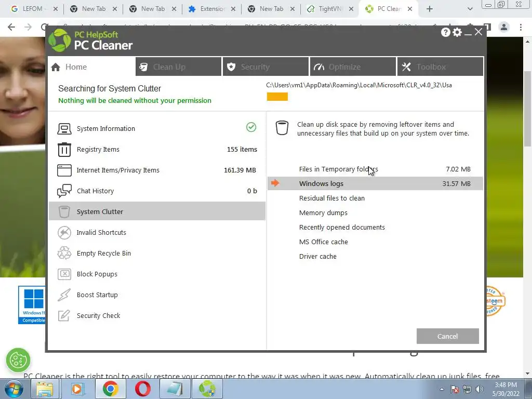Open a new Chrome tab
The height and width of the screenshot is (399, 532).
[430, 9]
